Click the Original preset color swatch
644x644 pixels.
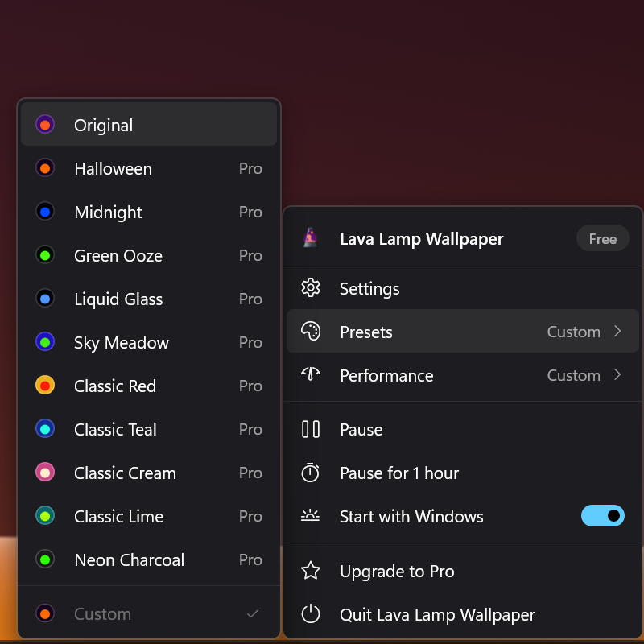(45, 124)
